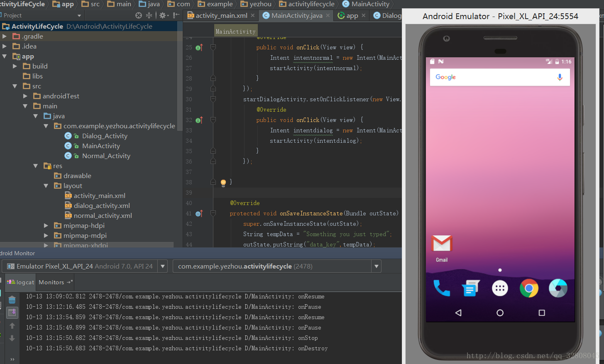Jump to previous logcat stack frame arrow
604x364 pixels.
pyautogui.click(x=12, y=326)
